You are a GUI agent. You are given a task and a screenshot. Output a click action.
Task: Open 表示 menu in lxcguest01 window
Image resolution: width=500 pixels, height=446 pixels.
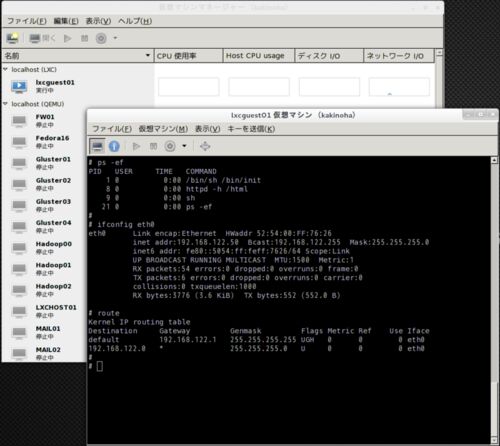pyautogui.click(x=208, y=129)
